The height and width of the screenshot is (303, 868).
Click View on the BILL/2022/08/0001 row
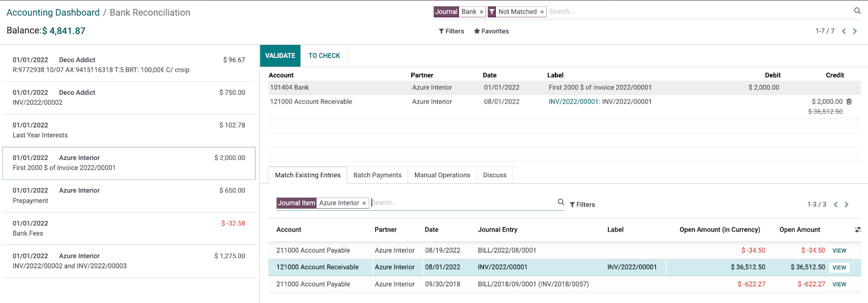(839, 250)
